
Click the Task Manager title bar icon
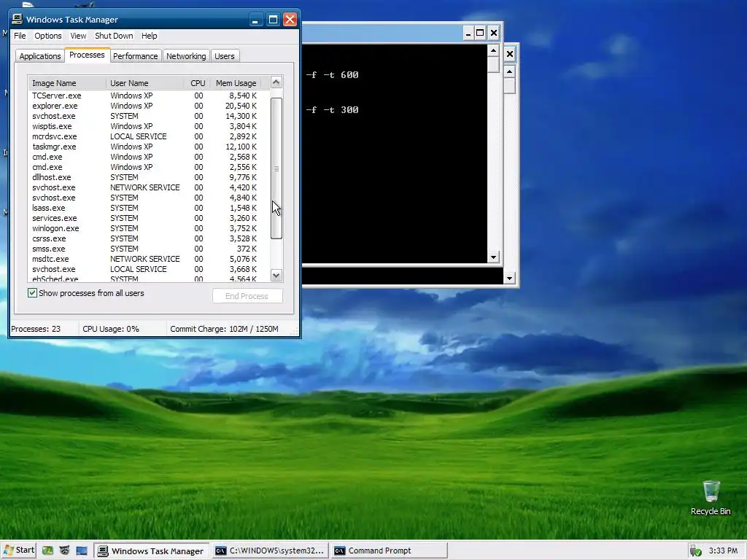click(x=18, y=19)
